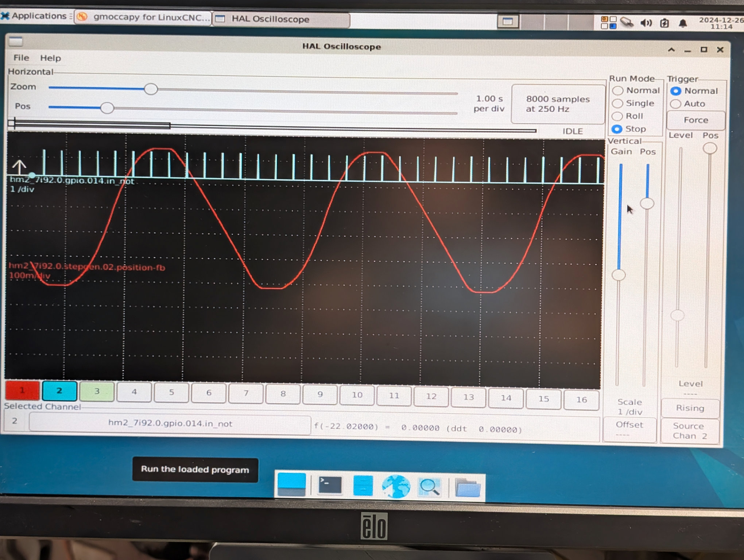Click the Source Chan 2 button

[x=689, y=431]
